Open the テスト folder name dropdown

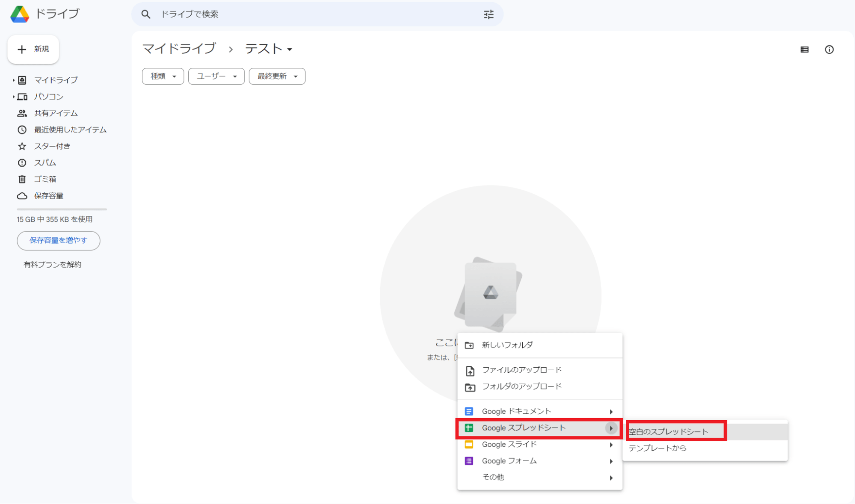(x=269, y=49)
